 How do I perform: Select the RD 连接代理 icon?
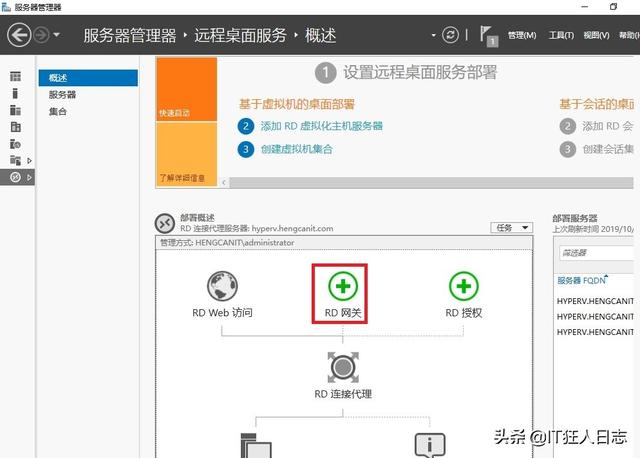[x=343, y=367]
